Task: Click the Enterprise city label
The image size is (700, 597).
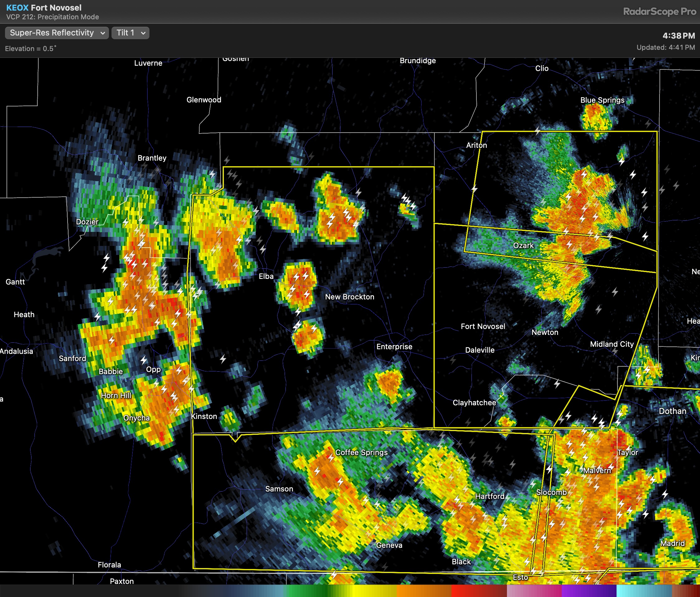Action: tap(394, 346)
